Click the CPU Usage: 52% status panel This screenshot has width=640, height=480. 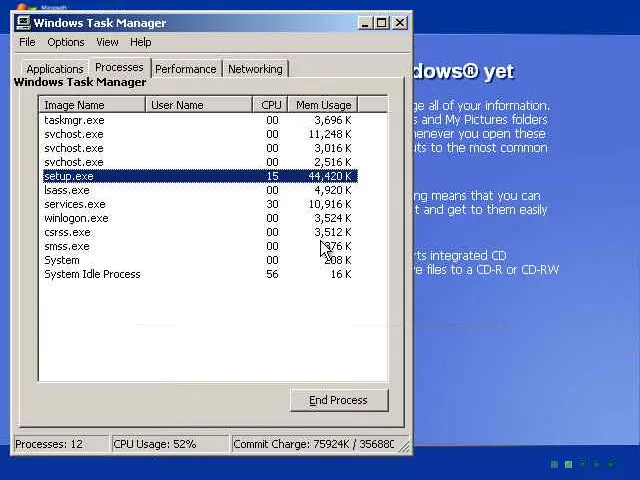tap(170, 444)
